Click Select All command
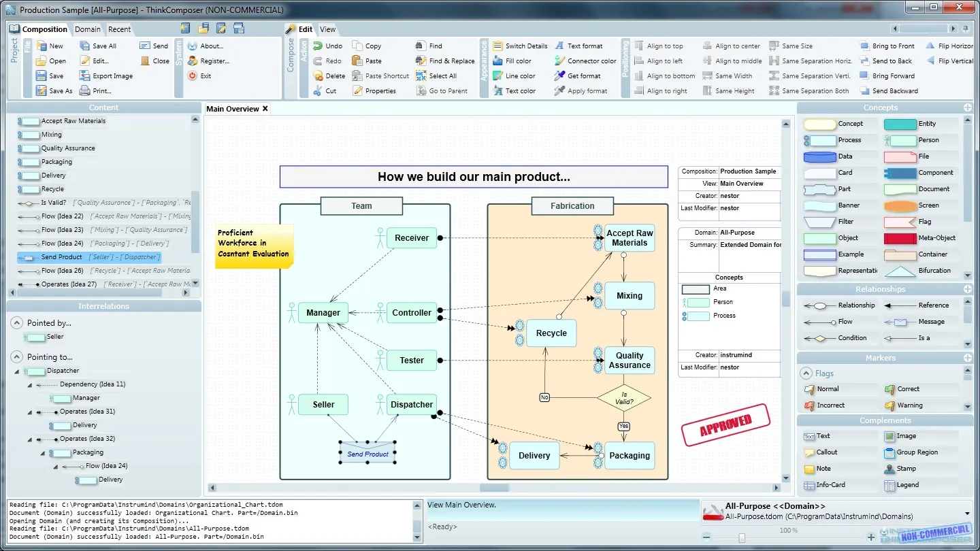Screen dimensions: 980x551 coord(436,76)
